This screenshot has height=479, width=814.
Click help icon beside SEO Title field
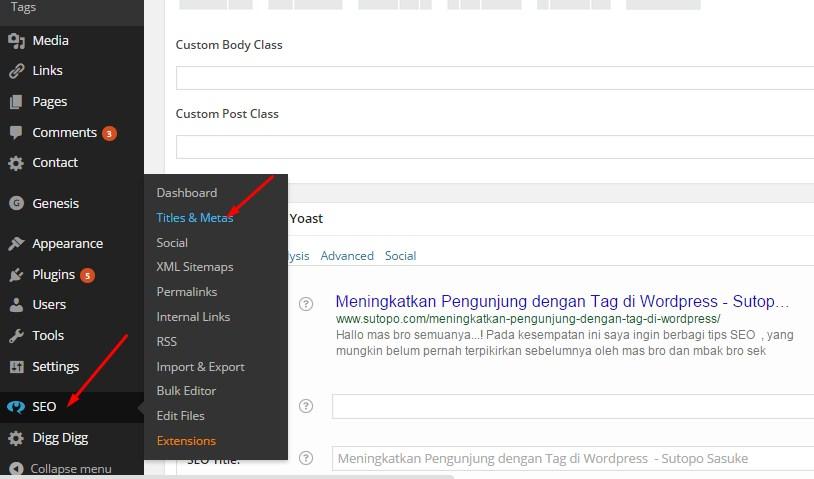click(x=306, y=458)
